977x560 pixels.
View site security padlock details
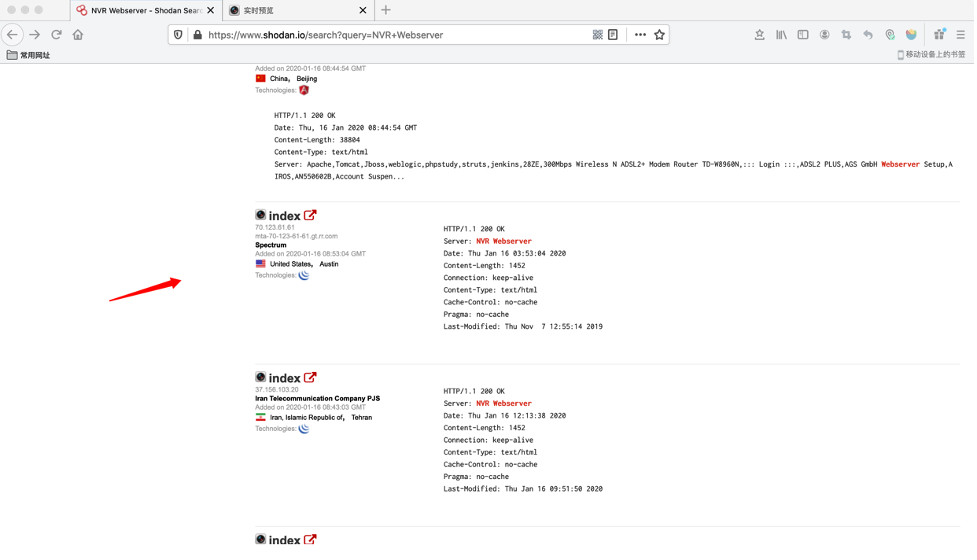(x=197, y=35)
